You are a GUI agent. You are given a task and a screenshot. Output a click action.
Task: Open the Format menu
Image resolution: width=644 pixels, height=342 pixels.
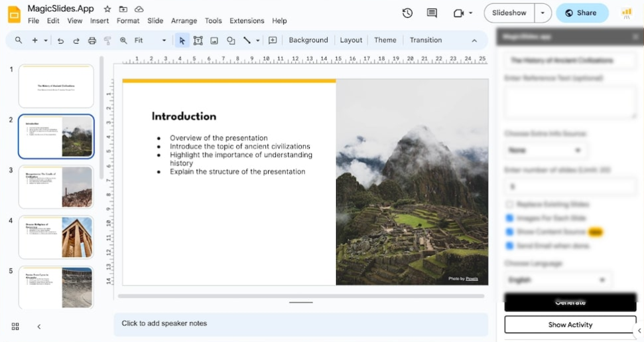coord(128,21)
